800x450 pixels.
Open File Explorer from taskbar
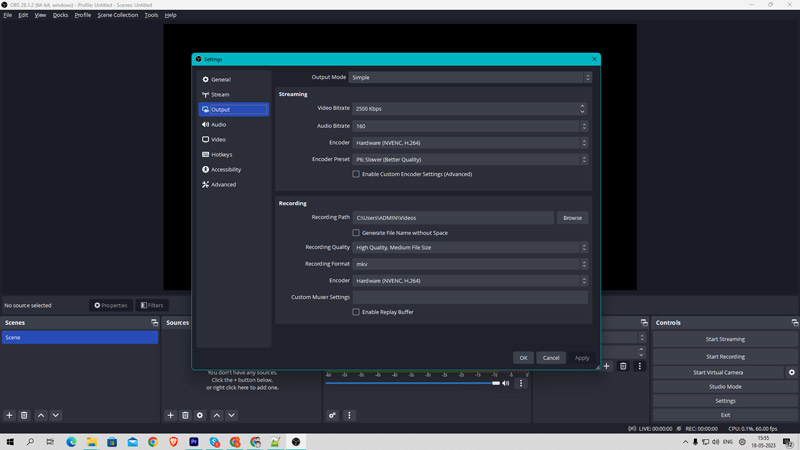coord(91,442)
